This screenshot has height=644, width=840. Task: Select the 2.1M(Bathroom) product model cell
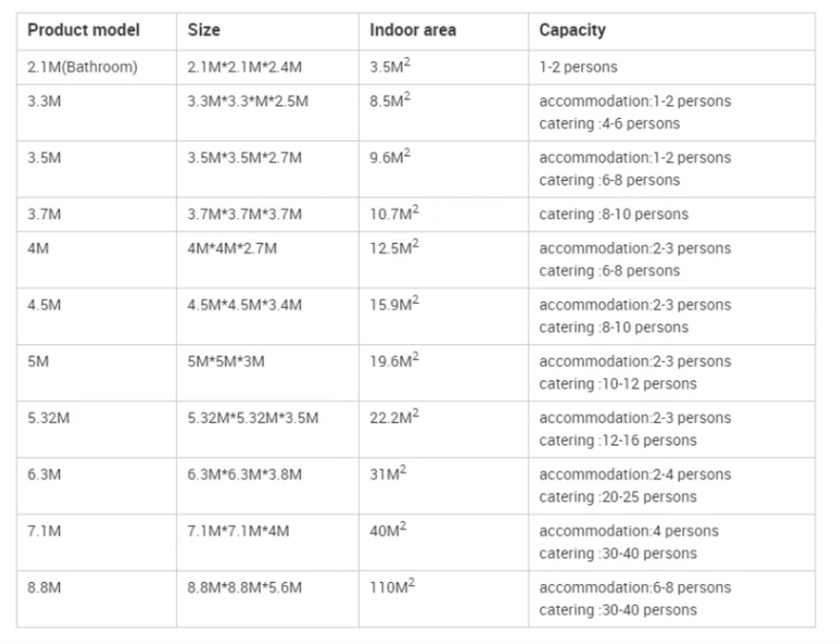pos(83,67)
